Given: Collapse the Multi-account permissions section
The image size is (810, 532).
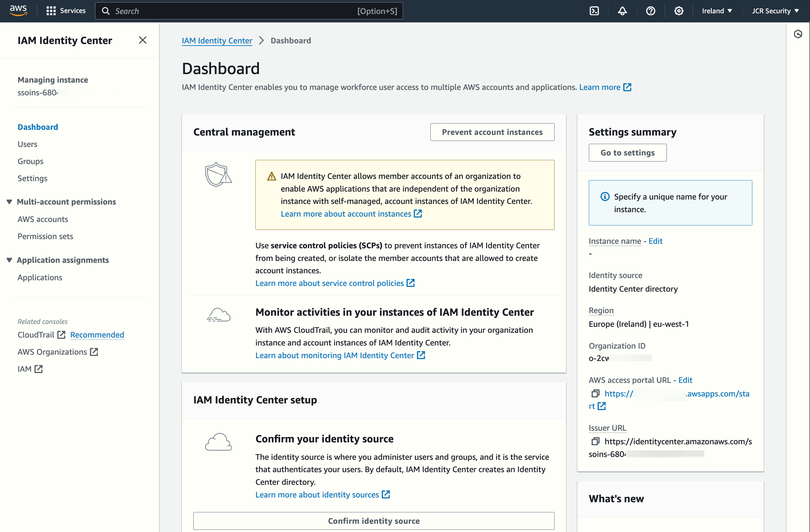Looking at the screenshot, I should pos(10,202).
